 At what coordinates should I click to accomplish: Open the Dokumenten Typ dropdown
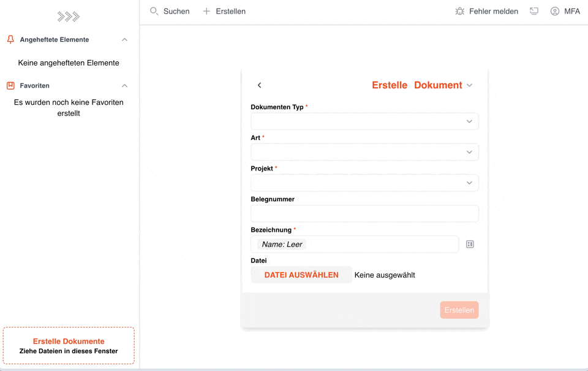(364, 121)
